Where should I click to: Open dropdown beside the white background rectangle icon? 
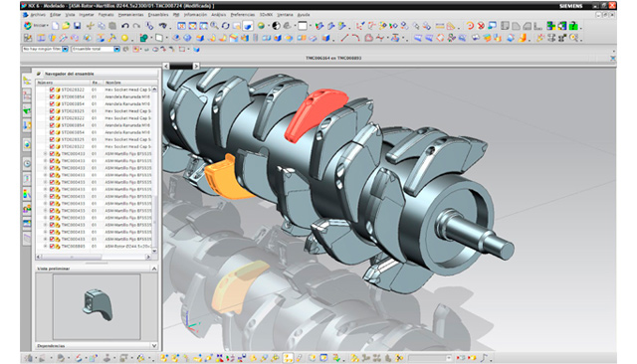click(311, 26)
